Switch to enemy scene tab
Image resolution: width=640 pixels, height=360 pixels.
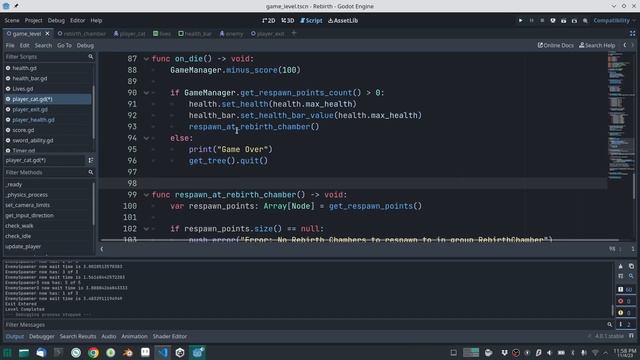click(x=231, y=33)
